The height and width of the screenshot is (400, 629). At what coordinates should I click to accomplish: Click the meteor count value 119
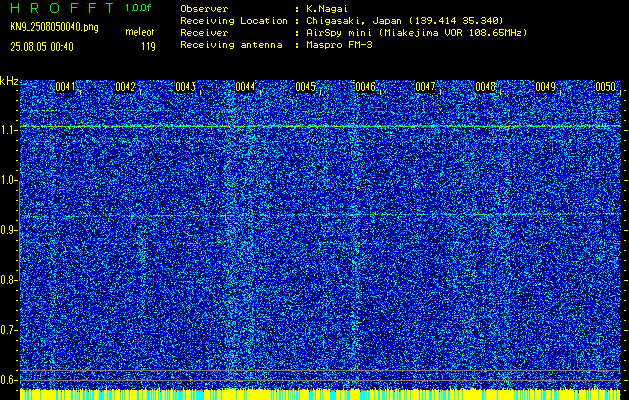coord(148,47)
